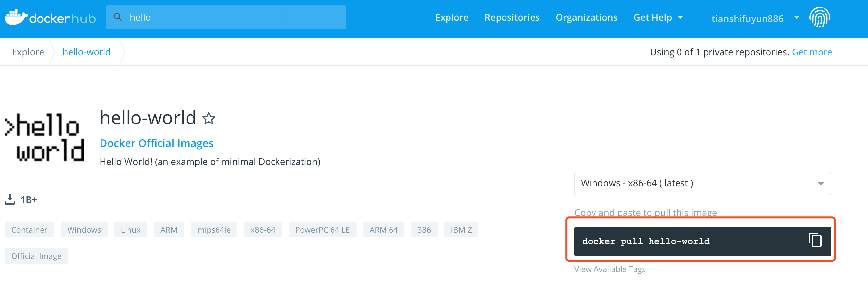868x301 pixels.
Task: Click the docker pull hello-world command text
Action: pyautogui.click(x=646, y=241)
